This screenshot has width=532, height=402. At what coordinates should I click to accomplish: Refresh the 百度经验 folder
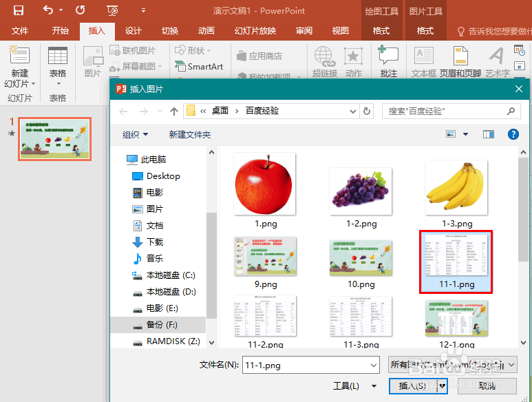(367, 112)
